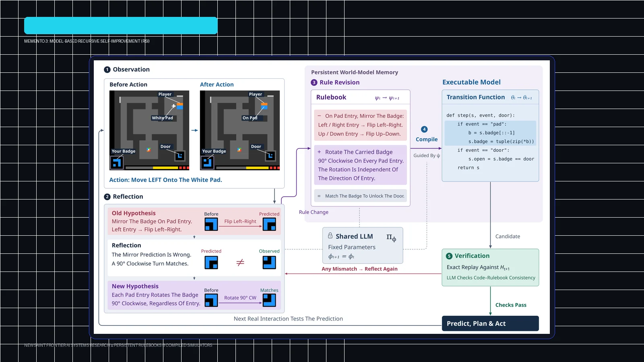The image size is (644, 362).
Task: Click the ψt → ψt+1 formula in Rulebook header
Action: [387, 98]
